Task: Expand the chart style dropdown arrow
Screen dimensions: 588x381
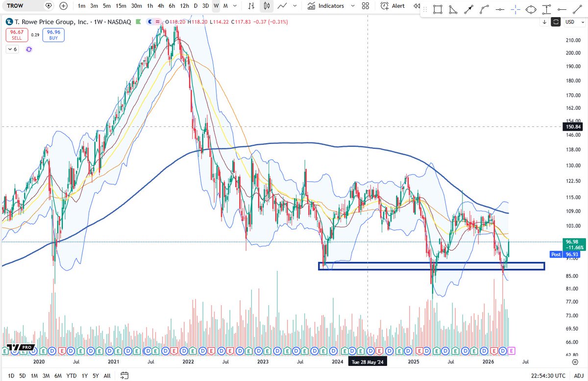Action: coord(294,6)
